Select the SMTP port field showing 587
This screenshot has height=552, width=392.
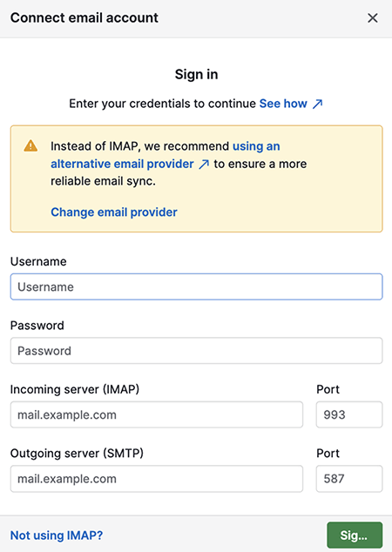click(x=349, y=479)
